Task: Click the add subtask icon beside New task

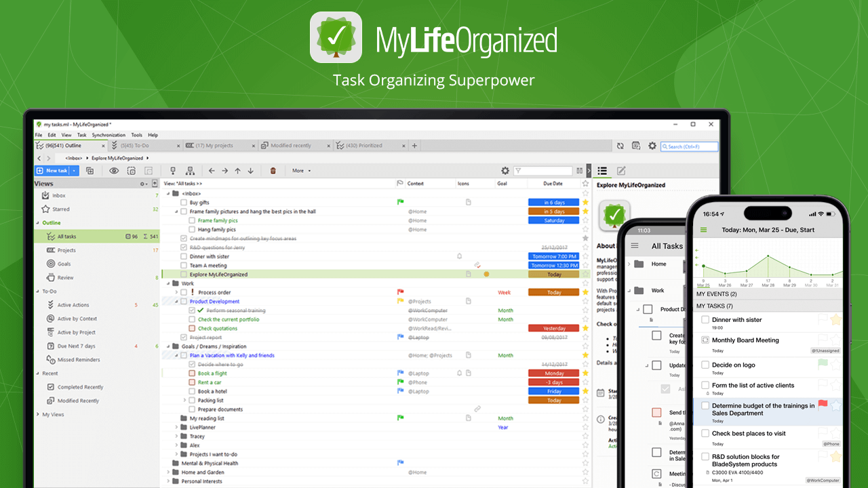Action: [x=90, y=171]
